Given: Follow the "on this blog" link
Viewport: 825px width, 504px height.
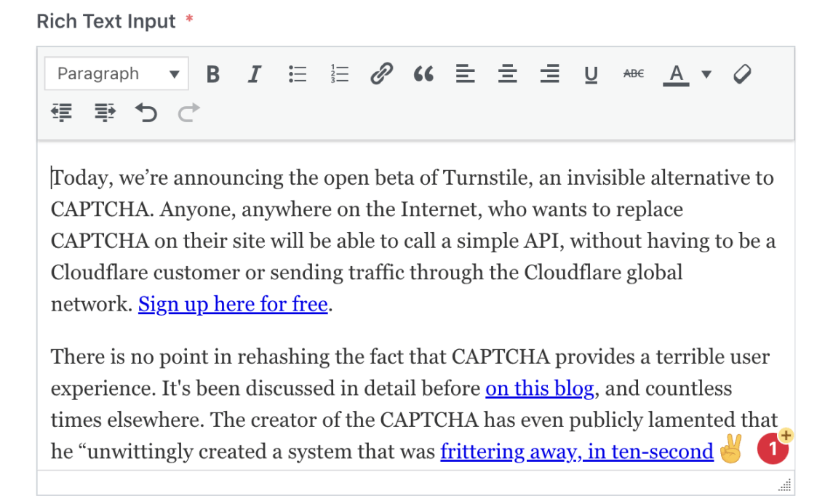Looking at the screenshot, I should 539,389.
